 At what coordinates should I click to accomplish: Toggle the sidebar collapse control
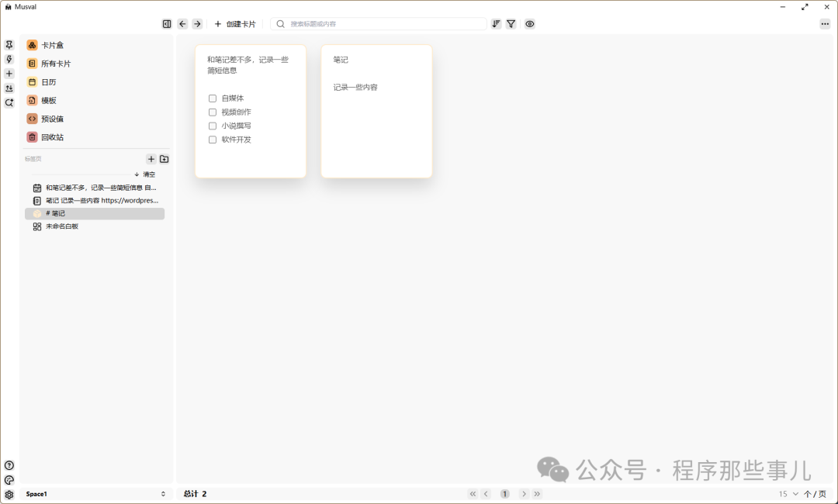click(166, 24)
